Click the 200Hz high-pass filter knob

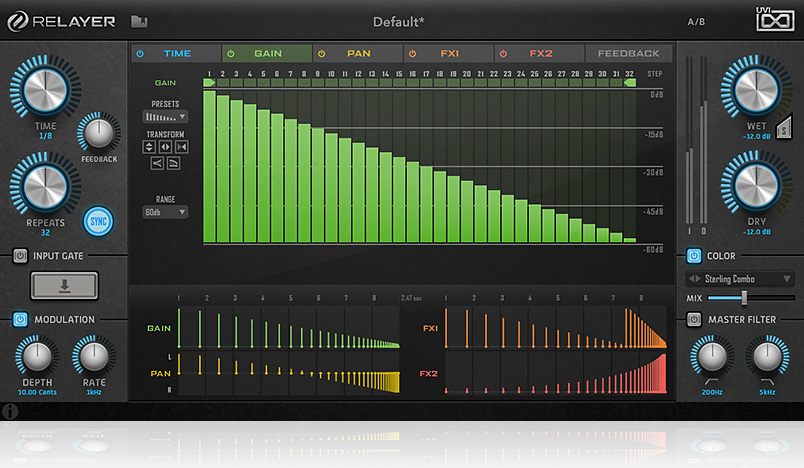712,356
